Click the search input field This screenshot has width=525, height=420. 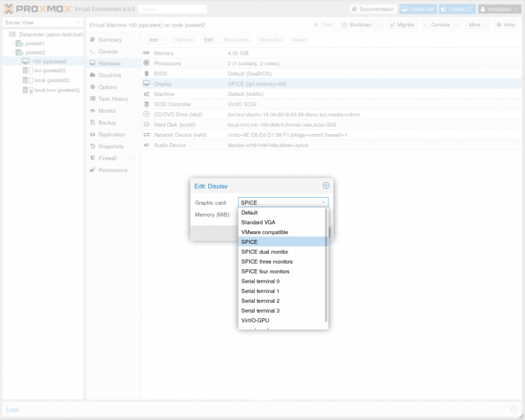(x=173, y=9)
